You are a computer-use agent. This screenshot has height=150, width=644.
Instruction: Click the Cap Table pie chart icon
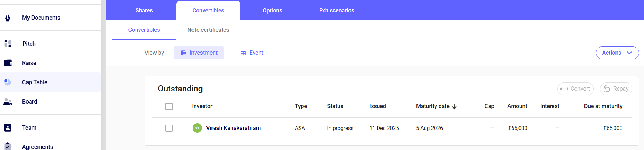(x=8, y=82)
